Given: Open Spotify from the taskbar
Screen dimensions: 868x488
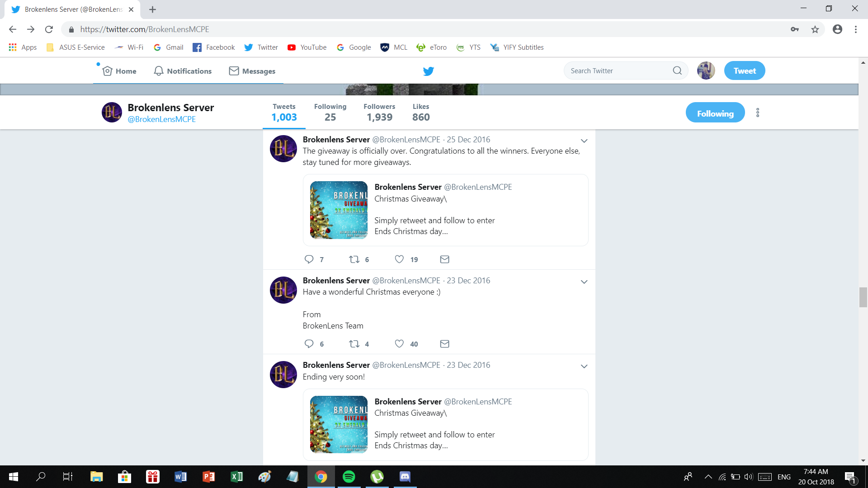Looking at the screenshot, I should pyautogui.click(x=349, y=477).
